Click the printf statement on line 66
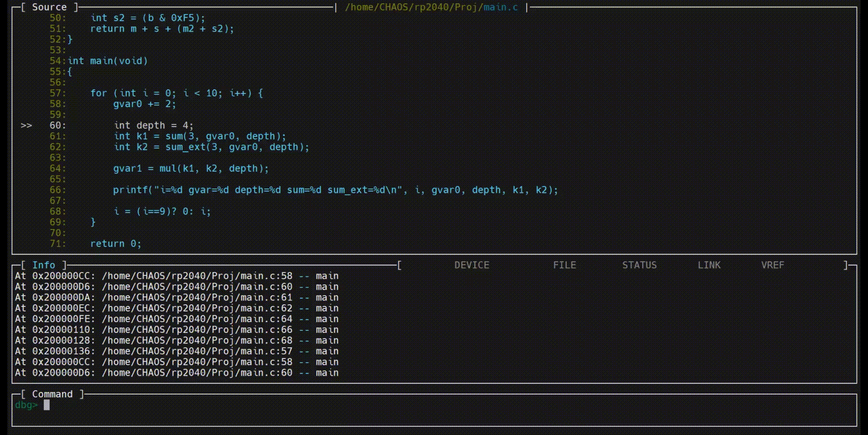This screenshot has height=435, width=868. pyautogui.click(x=335, y=190)
